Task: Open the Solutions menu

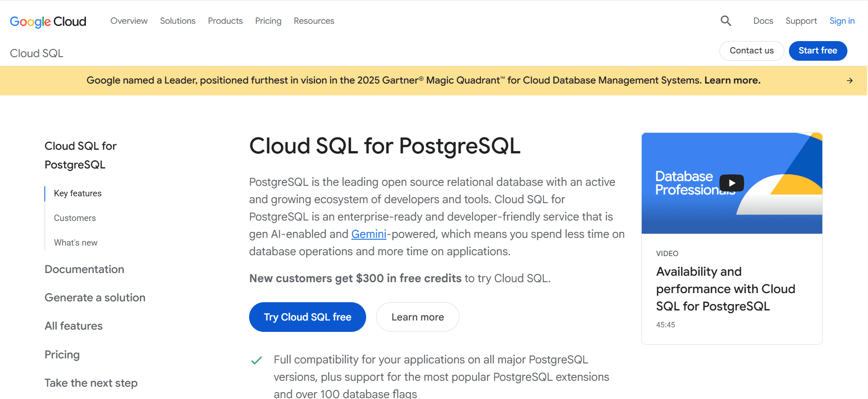Action: [178, 21]
